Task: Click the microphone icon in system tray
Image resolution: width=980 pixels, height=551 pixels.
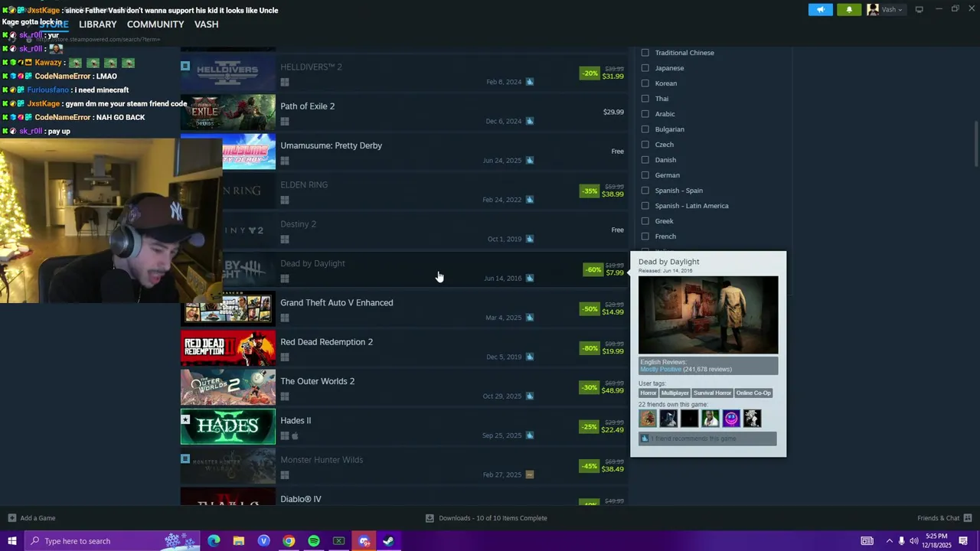Action: point(901,541)
